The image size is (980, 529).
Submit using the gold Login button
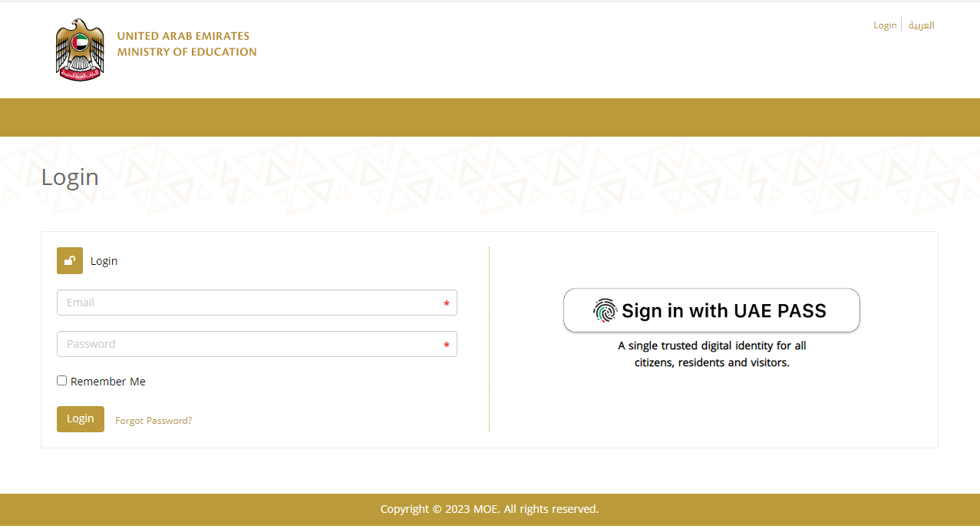tap(81, 419)
